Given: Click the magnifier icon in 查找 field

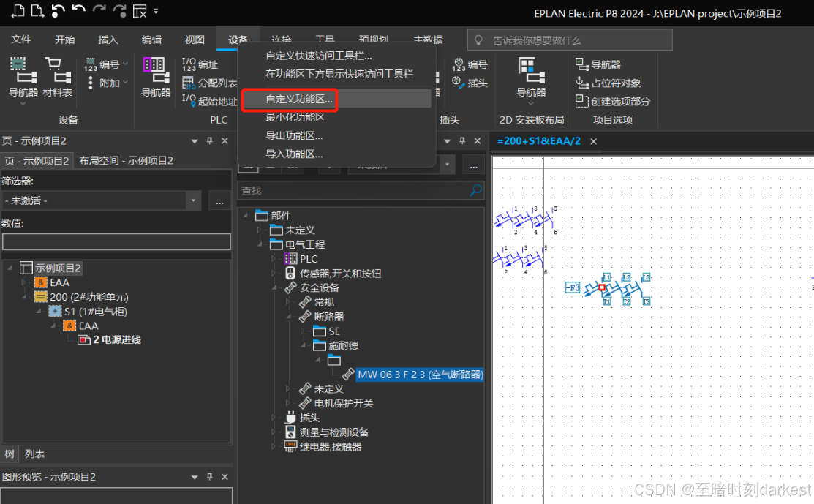Looking at the screenshot, I should (x=475, y=190).
